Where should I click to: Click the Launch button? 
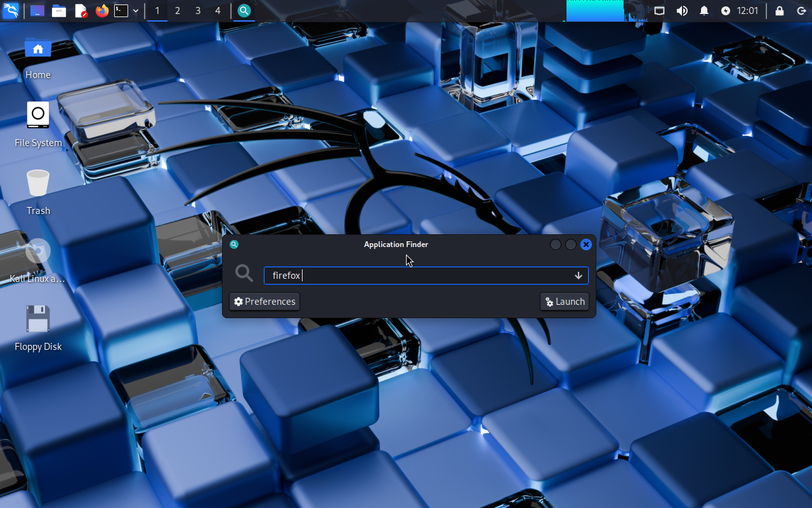pyautogui.click(x=565, y=302)
